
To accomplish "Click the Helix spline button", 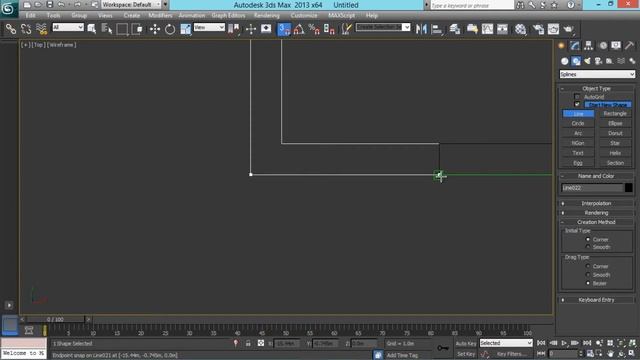I will (615, 153).
